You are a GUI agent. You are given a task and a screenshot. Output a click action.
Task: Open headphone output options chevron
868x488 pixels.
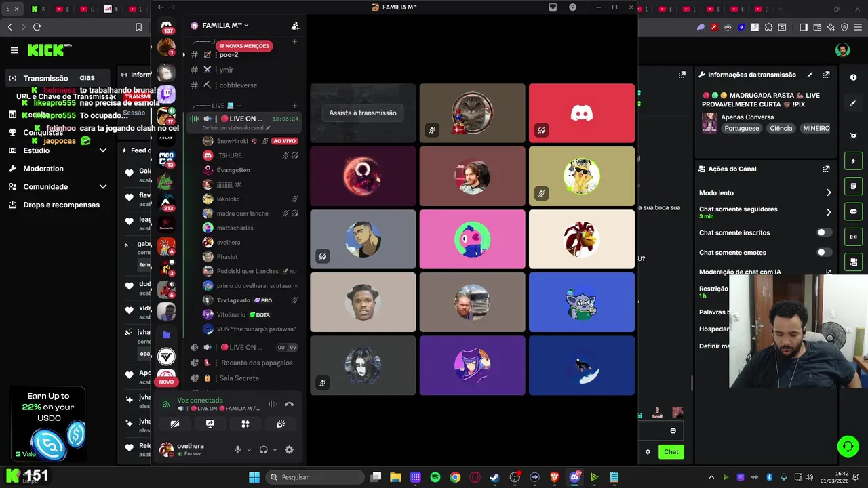click(275, 450)
